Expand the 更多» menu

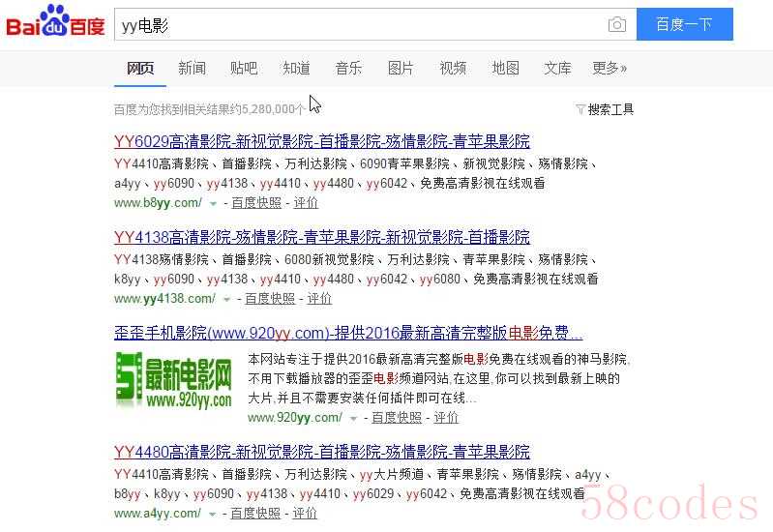609,68
